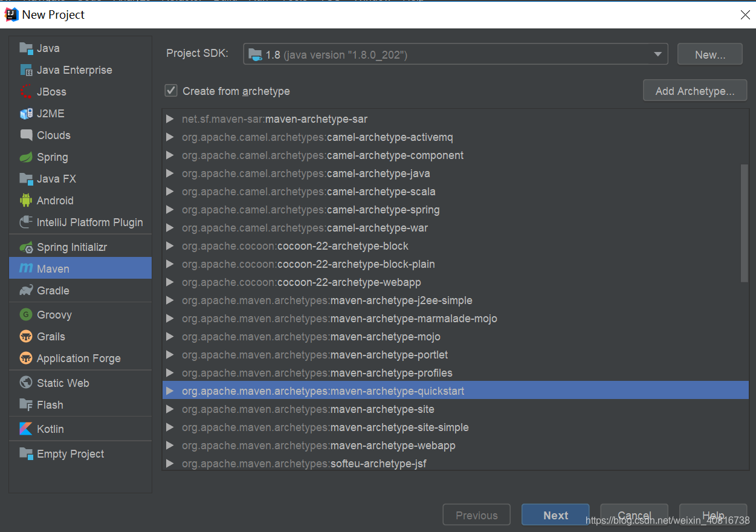The height and width of the screenshot is (532, 756).
Task: Click the Previous button
Action: pyautogui.click(x=477, y=515)
